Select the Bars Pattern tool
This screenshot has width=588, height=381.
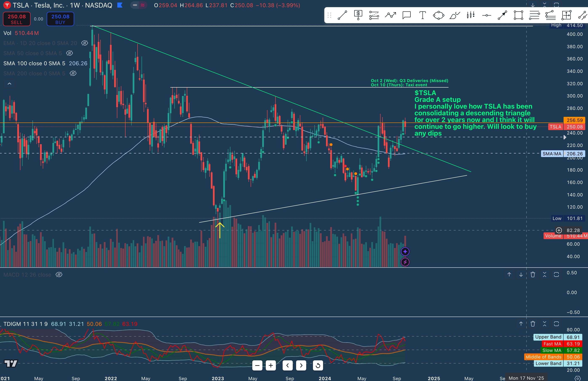pyautogui.click(x=471, y=15)
